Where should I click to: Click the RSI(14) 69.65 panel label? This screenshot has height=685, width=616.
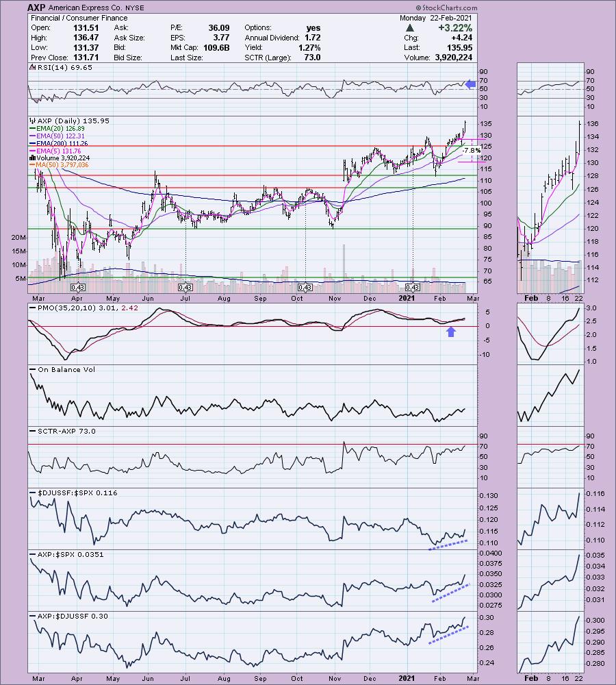tap(65, 67)
